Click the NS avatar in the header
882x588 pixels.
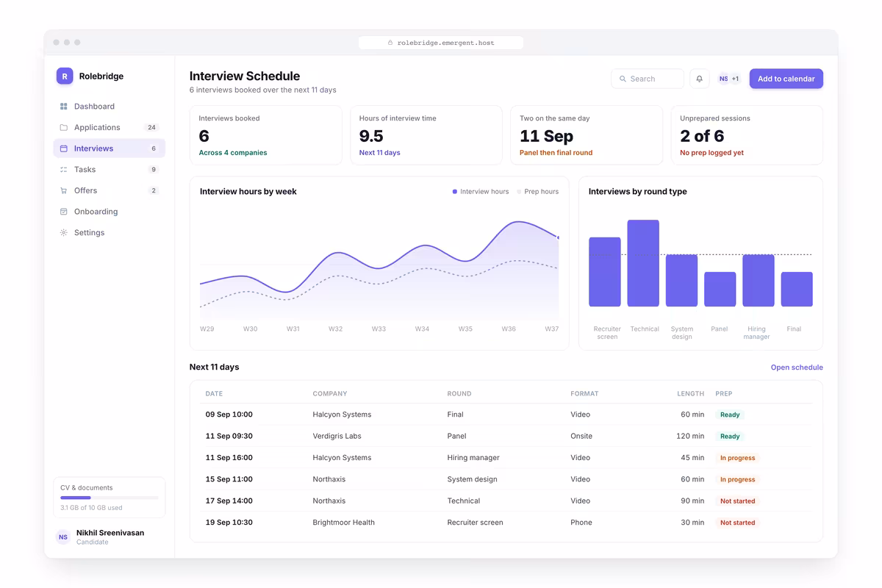pos(723,79)
